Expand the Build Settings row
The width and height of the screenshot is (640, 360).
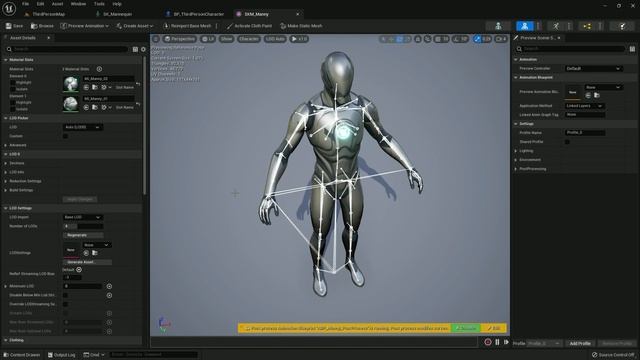click(x=6, y=190)
